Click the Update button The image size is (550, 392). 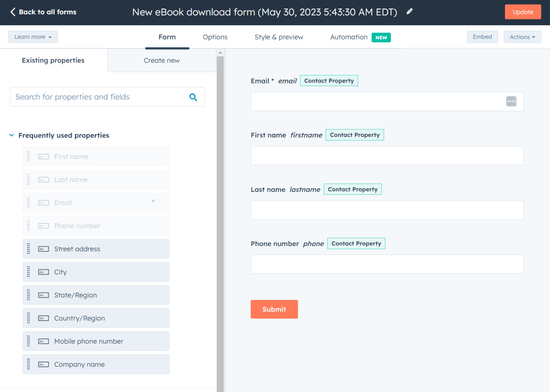pyautogui.click(x=523, y=11)
